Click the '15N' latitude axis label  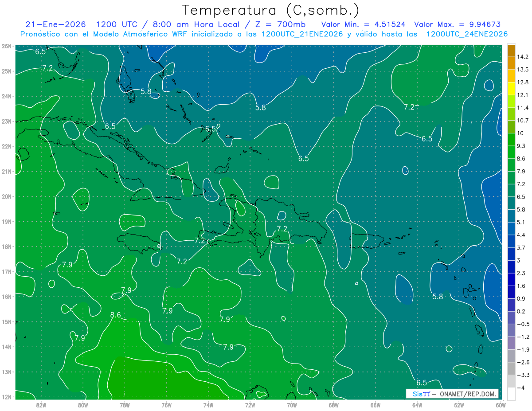[7, 322]
